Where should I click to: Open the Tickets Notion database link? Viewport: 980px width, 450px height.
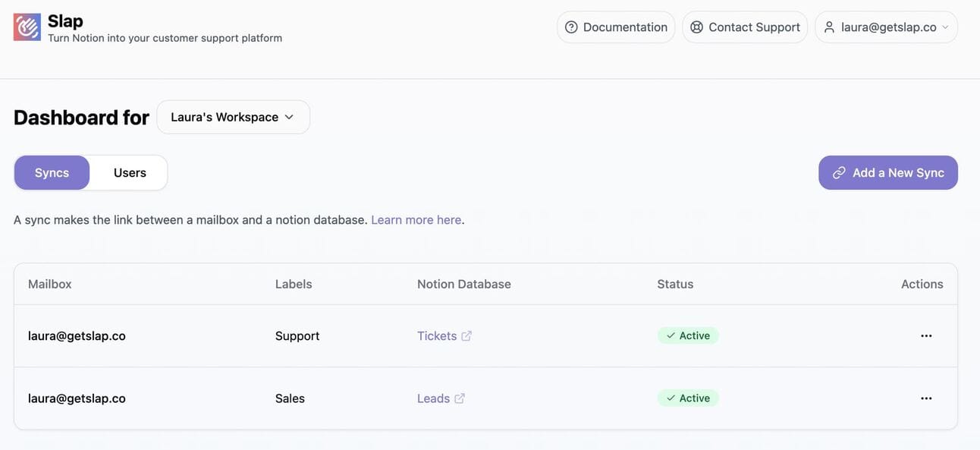437,336
